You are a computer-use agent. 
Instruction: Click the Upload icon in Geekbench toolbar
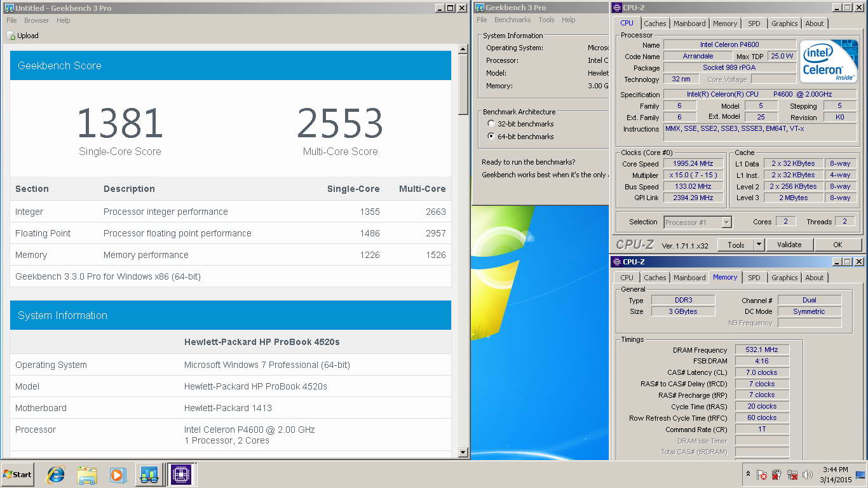tap(11, 36)
